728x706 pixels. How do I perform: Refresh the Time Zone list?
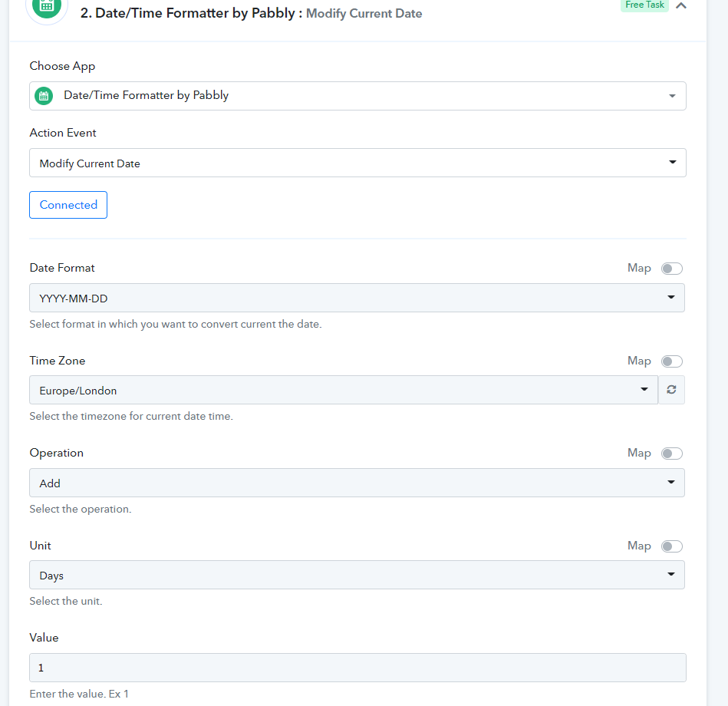pos(671,390)
